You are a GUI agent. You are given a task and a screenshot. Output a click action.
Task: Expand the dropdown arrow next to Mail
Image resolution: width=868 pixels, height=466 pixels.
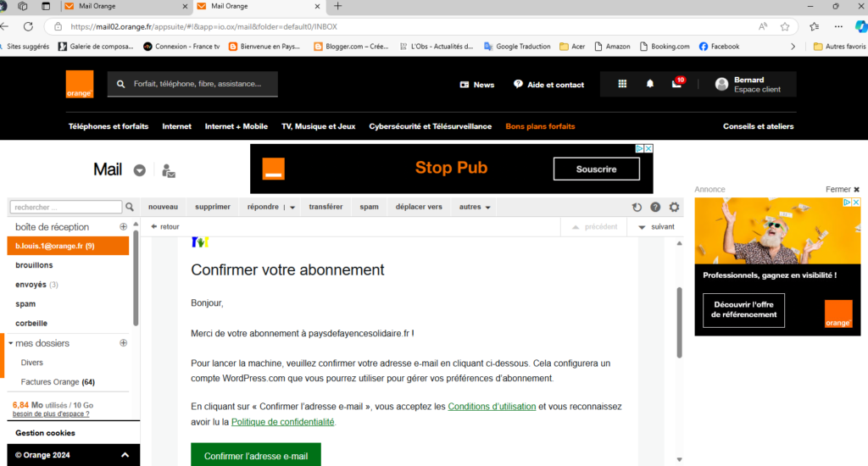coord(140,170)
